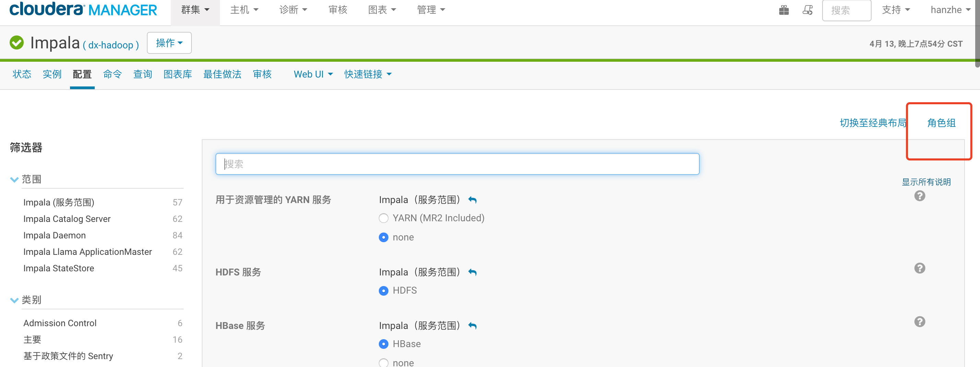This screenshot has width=980, height=367.
Task: Switch to the 状态 tab
Action: 22,74
